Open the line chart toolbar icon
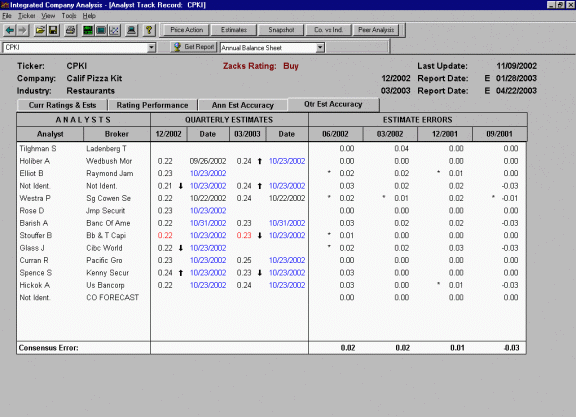Viewport: 576px width, 417px height. coord(114,30)
